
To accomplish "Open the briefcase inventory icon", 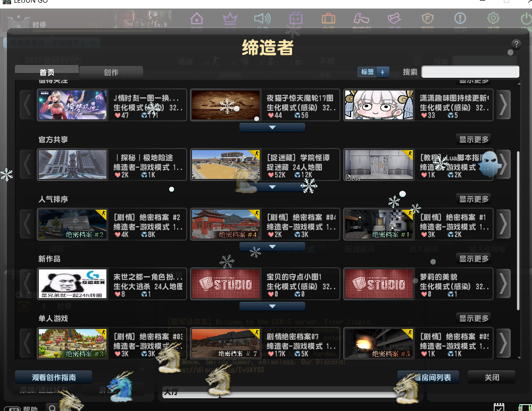I will 328,20.
